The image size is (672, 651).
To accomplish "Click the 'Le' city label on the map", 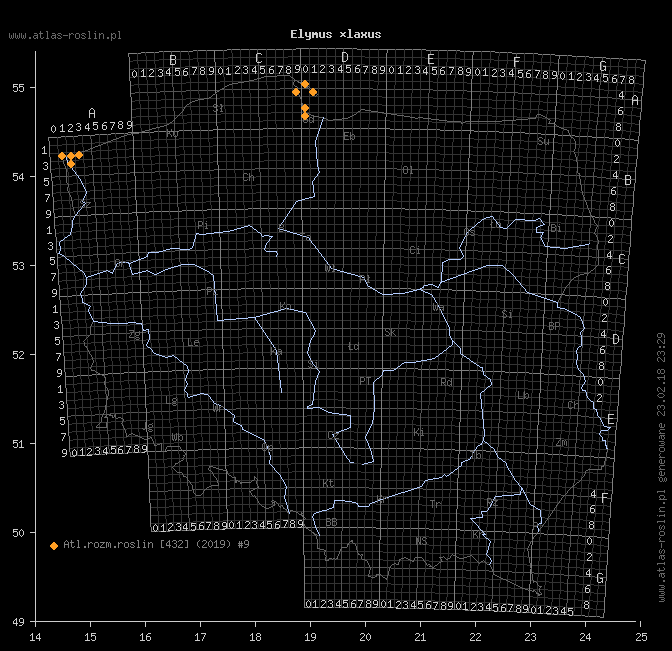I will tap(193, 342).
